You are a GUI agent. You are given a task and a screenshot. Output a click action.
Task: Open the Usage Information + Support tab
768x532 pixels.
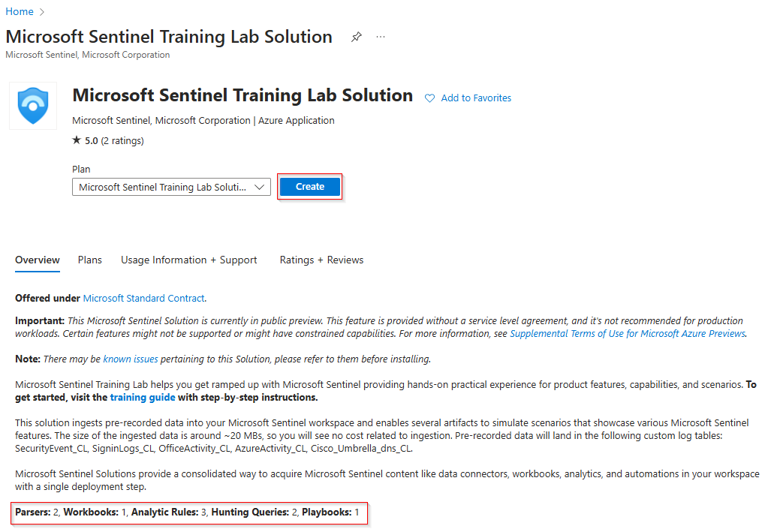click(189, 260)
